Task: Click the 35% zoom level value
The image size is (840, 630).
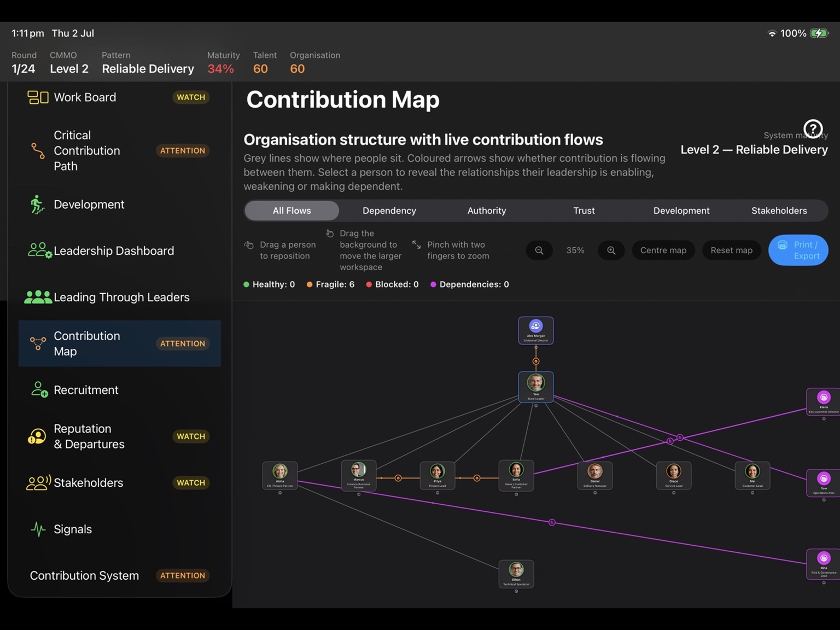Action: click(x=575, y=250)
